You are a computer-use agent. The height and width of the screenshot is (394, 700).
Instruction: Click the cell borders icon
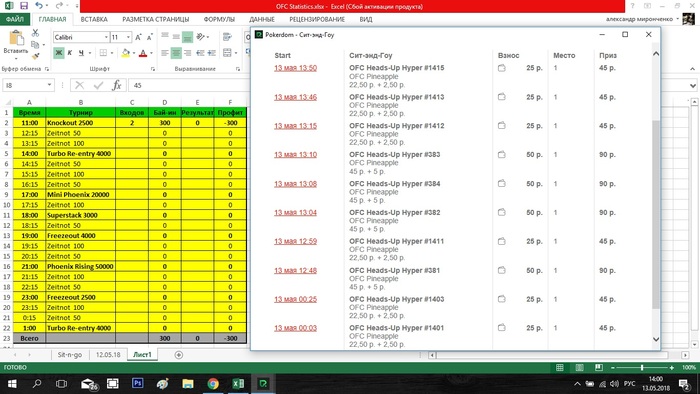point(103,53)
